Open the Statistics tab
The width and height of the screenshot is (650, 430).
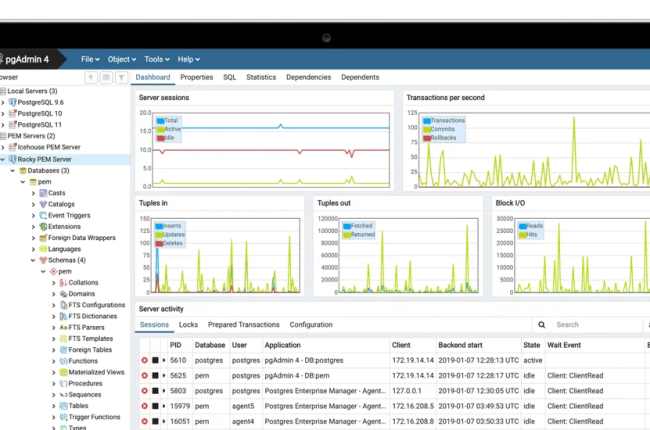coord(261,77)
